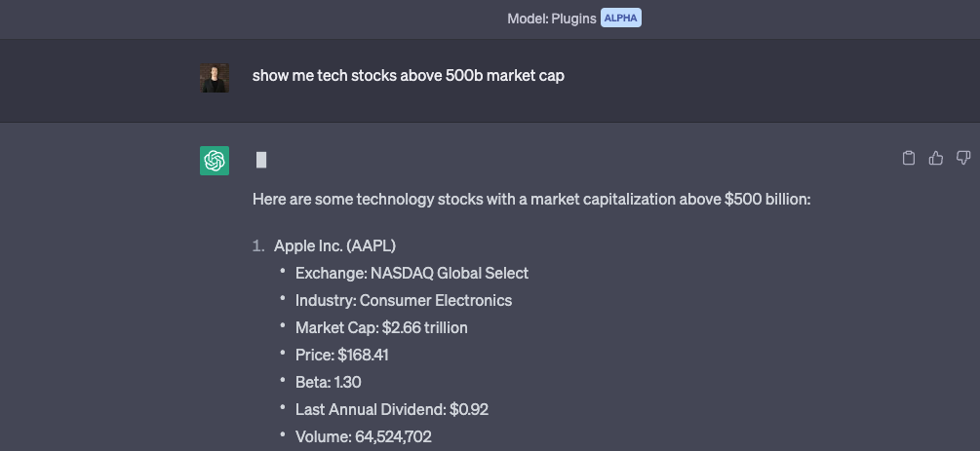Screen dimensions: 980x451
Task: Click the "Beta: 1.30" line
Action: coord(329,382)
